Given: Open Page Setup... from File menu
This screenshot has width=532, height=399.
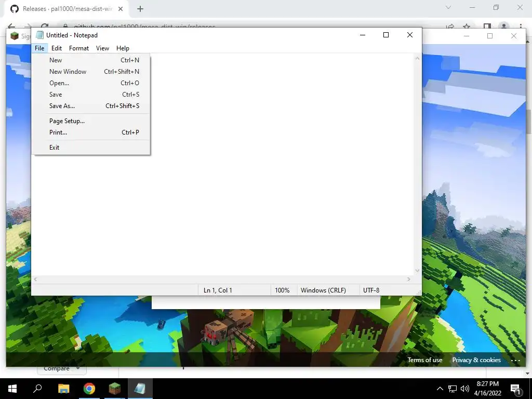Looking at the screenshot, I should click(x=91, y=121).
